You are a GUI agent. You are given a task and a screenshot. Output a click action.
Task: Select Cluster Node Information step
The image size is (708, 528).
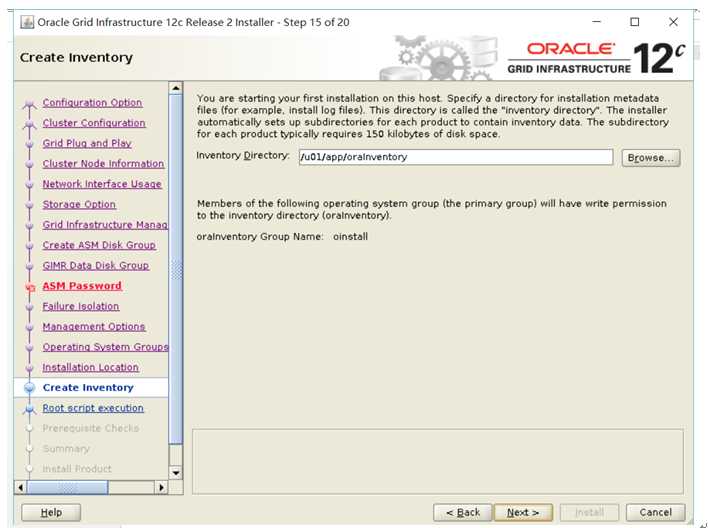tap(103, 164)
